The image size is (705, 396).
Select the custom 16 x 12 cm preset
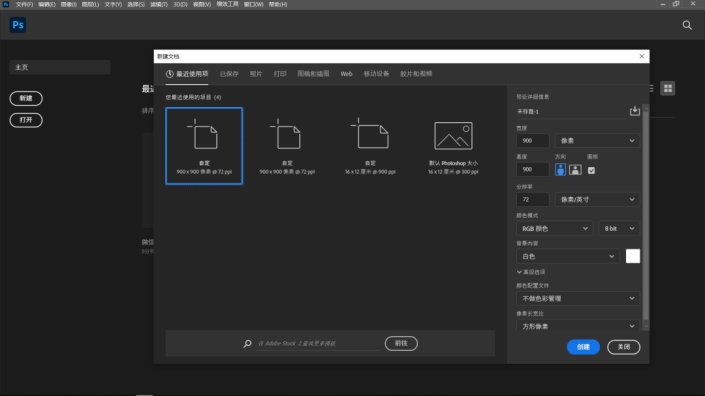click(x=370, y=146)
